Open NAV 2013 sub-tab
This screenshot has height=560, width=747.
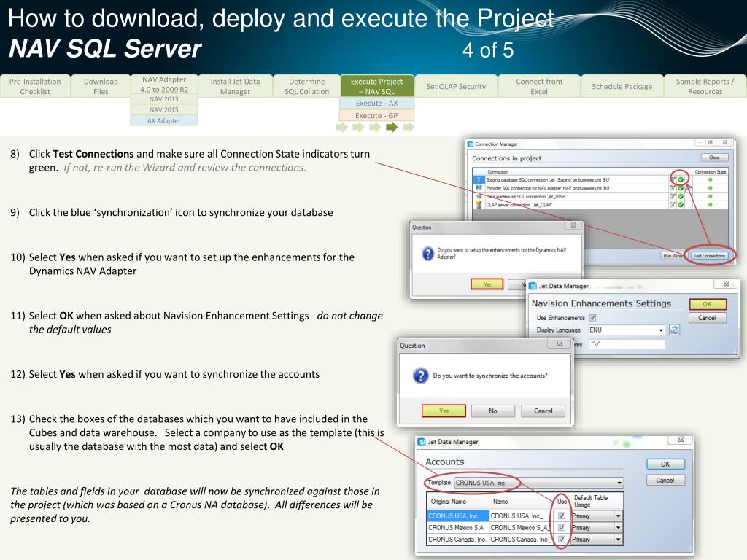tap(164, 99)
